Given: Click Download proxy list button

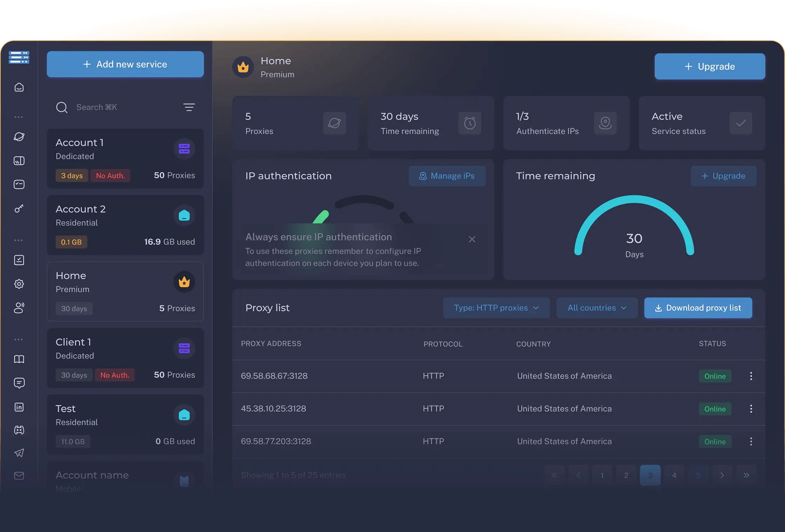Looking at the screenshot, I should tap(698, 308).
